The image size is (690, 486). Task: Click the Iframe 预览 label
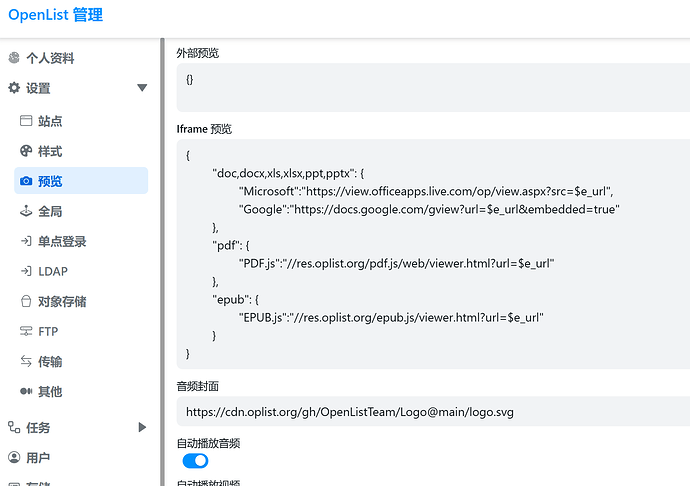pos(204,129)
